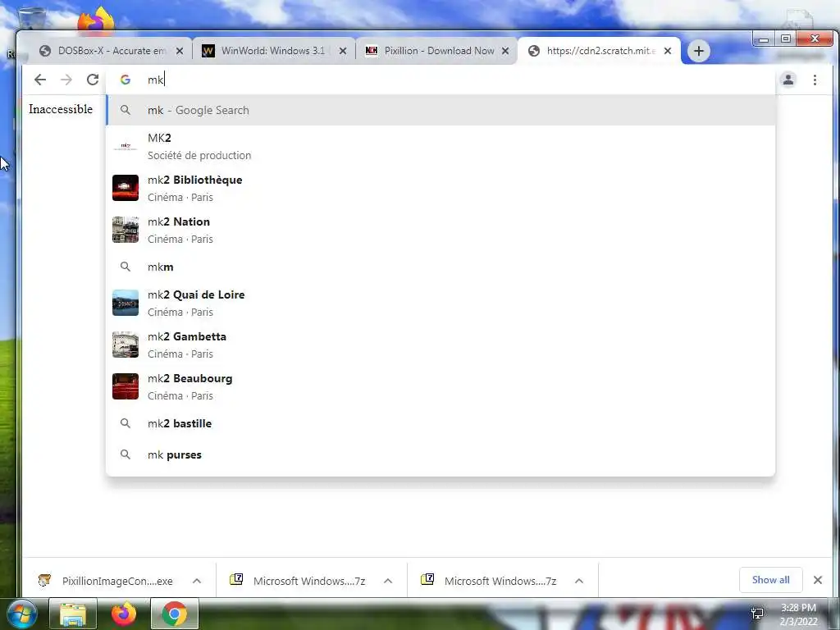Click magnifier icon beside mk2 bastille
Viewport: 840px width, 630px height.
pos(126,423)
